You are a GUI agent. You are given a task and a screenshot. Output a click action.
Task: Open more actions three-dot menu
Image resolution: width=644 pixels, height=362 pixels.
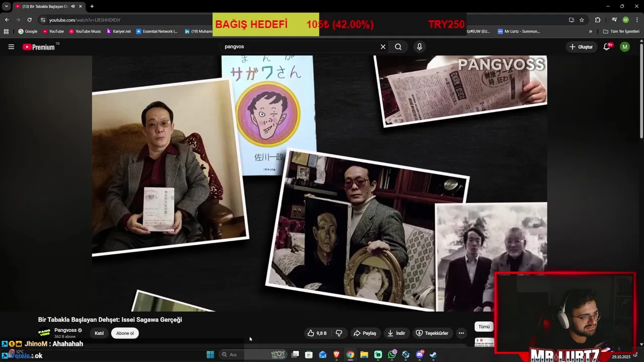tap(461, 333)
